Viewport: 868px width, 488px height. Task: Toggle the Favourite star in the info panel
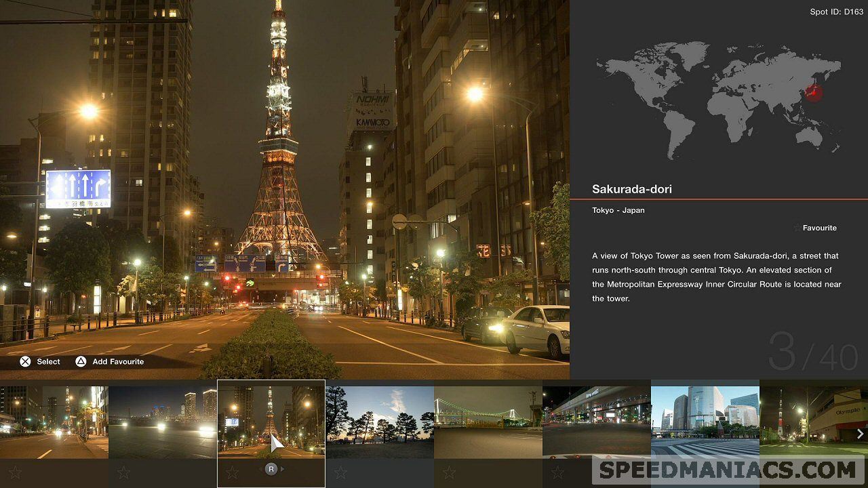[x=797, y=228]
